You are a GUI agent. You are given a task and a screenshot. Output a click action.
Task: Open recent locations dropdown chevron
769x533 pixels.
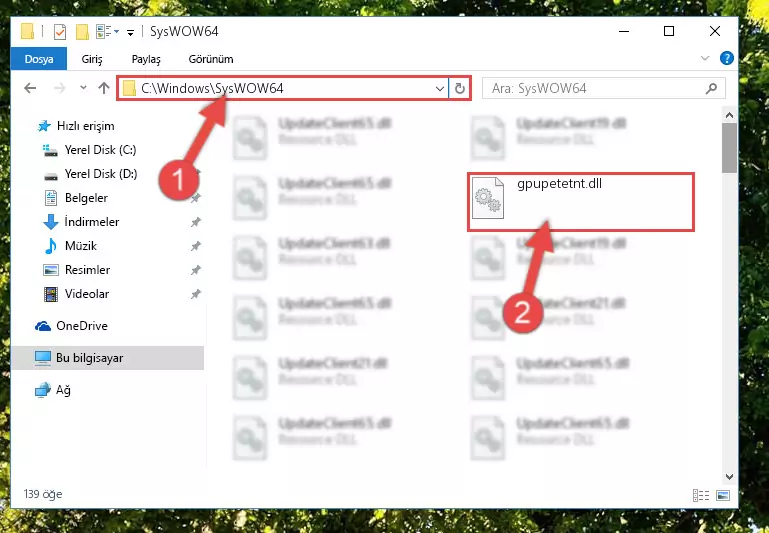click(x=83, y=88)
